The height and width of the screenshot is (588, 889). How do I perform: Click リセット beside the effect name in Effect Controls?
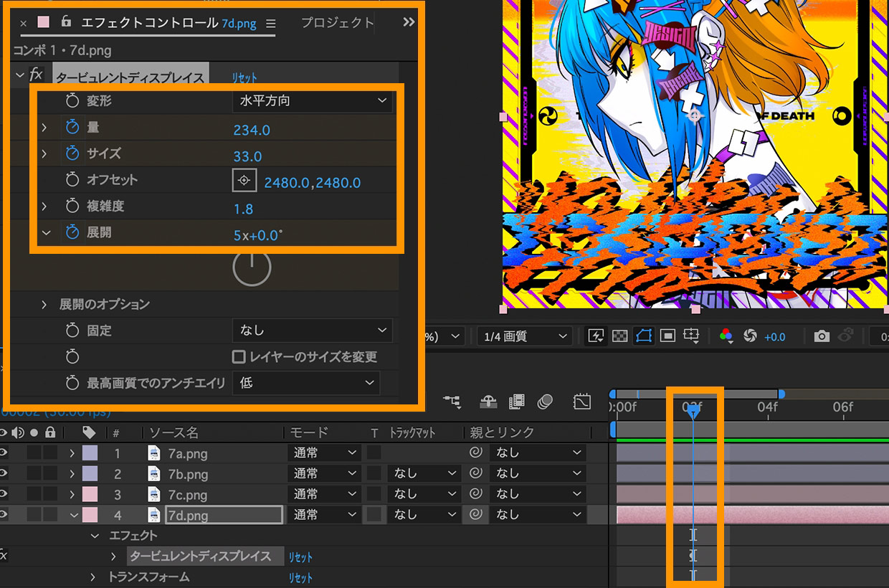[244, 77]
